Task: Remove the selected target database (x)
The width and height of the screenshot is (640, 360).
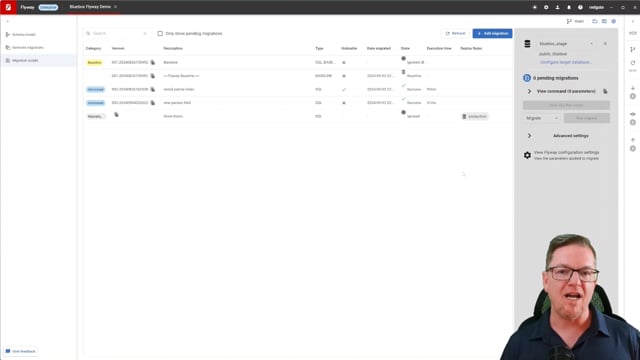Action: 605,44
